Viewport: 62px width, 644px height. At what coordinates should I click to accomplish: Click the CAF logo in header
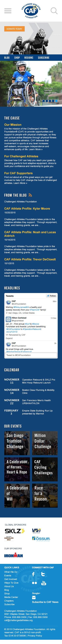(x=31, y=10)
